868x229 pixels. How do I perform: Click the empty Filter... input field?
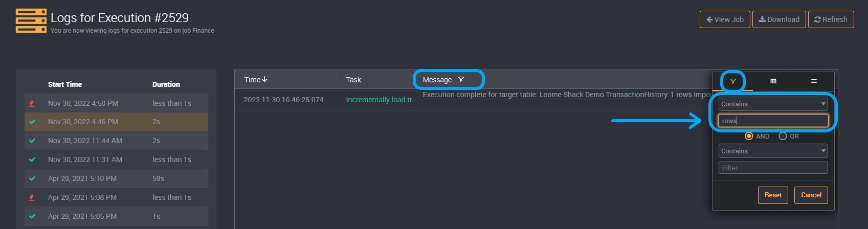[x=773, y=168]
